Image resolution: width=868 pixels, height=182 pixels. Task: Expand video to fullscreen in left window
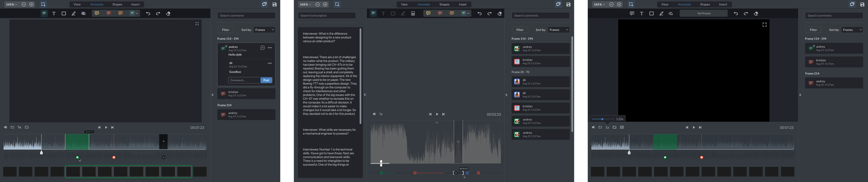pos(197,24)
